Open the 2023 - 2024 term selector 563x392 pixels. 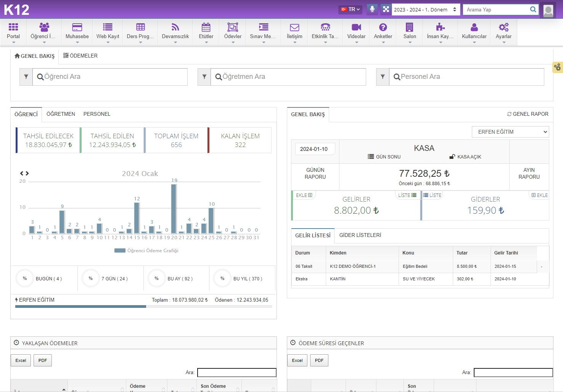click(x=425, y=10)
